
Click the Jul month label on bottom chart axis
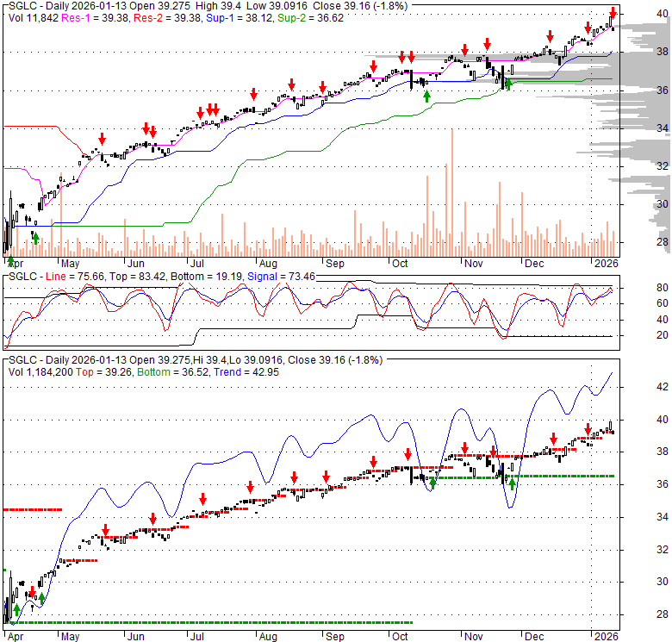pos(196,637)
